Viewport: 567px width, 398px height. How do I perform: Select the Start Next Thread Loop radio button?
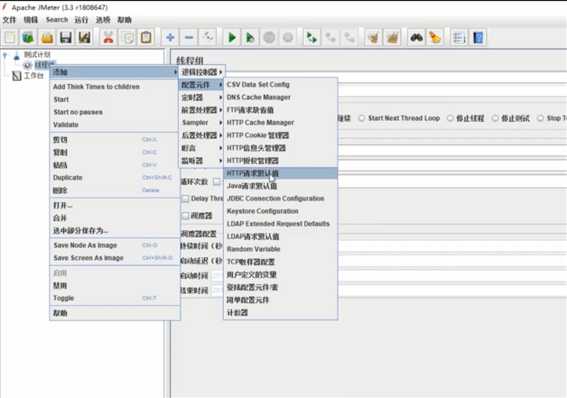pyautogui.click(x=362, y=118)
